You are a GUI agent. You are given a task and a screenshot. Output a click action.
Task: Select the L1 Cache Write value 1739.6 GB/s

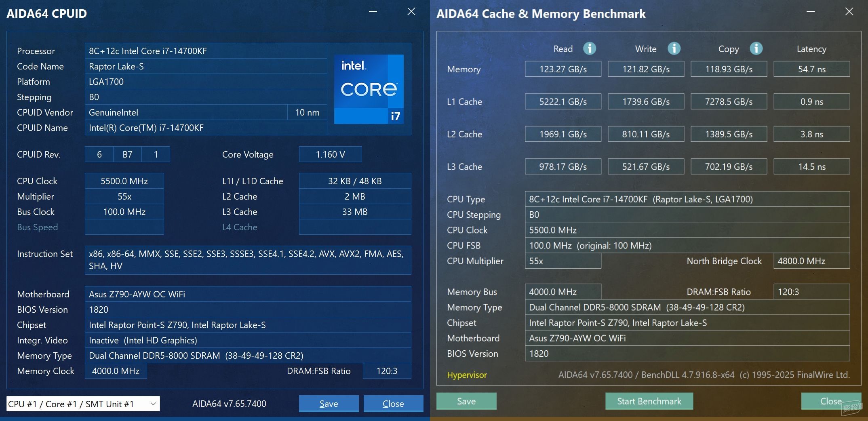point(646,101)
